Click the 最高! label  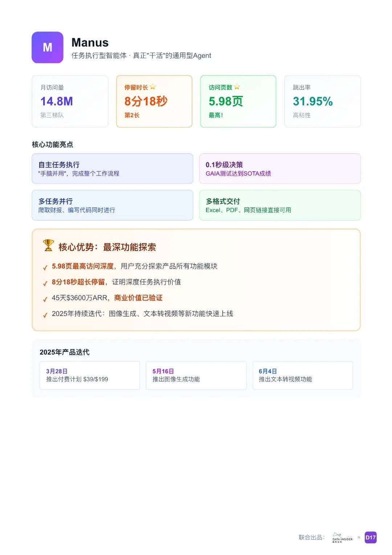(216, 115)
